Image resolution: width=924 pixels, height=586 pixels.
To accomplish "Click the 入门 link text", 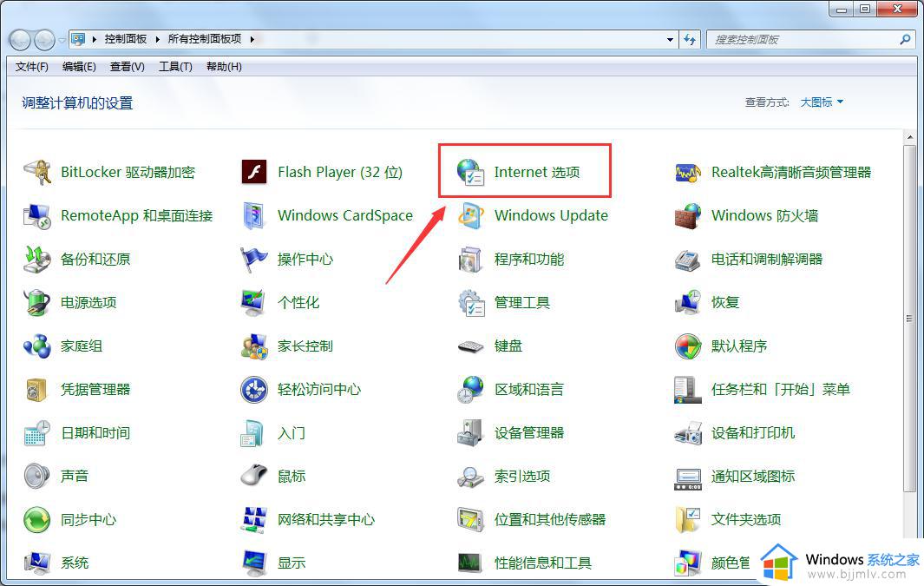I will [x=292, y=433].
